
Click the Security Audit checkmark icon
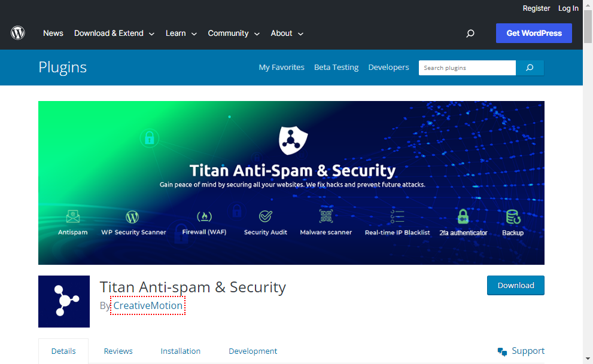[x=266, y=216]
